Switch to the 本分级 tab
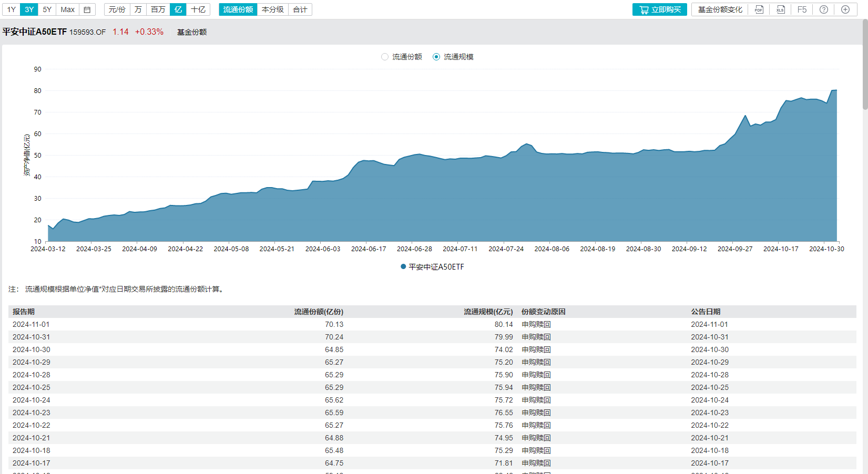The image size is (868, 474). (272, 9)
